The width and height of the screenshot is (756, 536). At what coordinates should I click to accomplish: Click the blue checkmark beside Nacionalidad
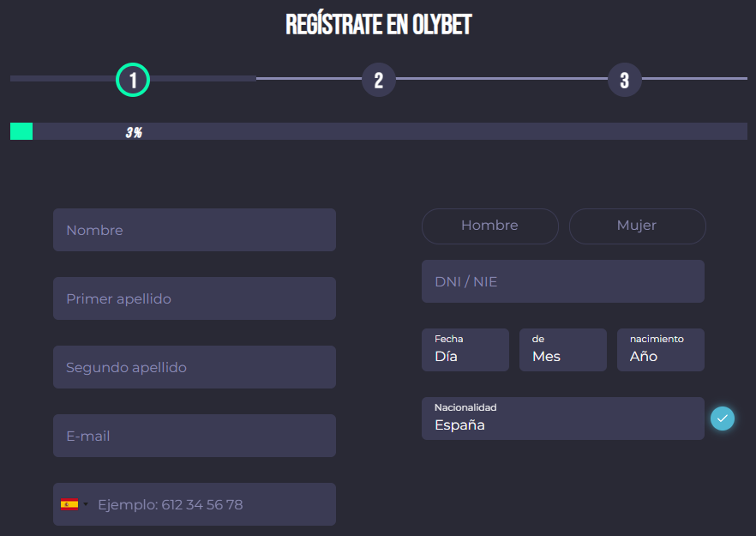723,419
